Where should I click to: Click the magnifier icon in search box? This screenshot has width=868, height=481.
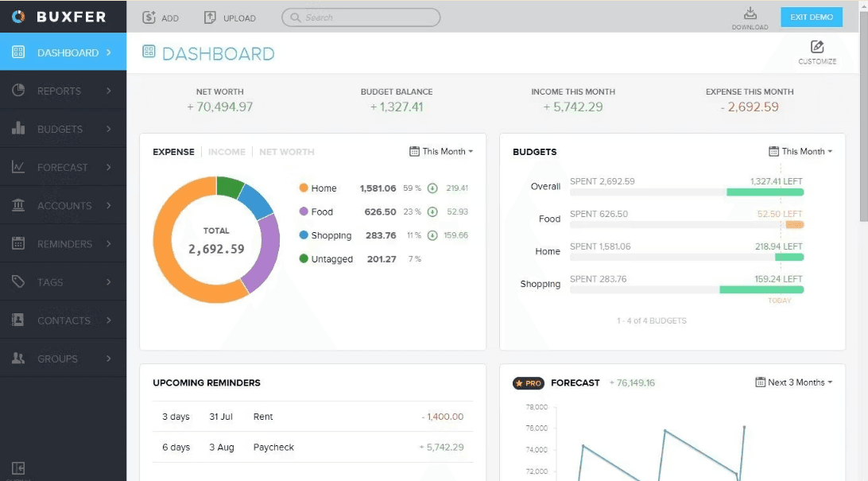295,17
